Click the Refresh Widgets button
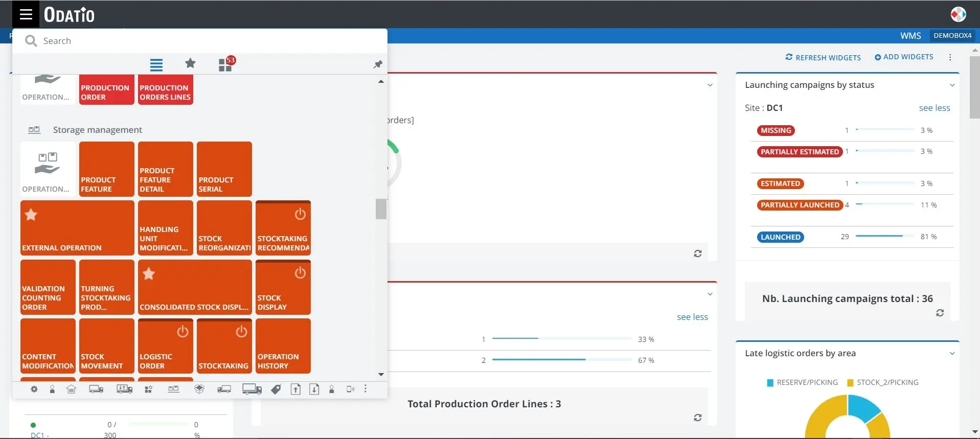Screen dimensions: 980x439 [823, 57]
